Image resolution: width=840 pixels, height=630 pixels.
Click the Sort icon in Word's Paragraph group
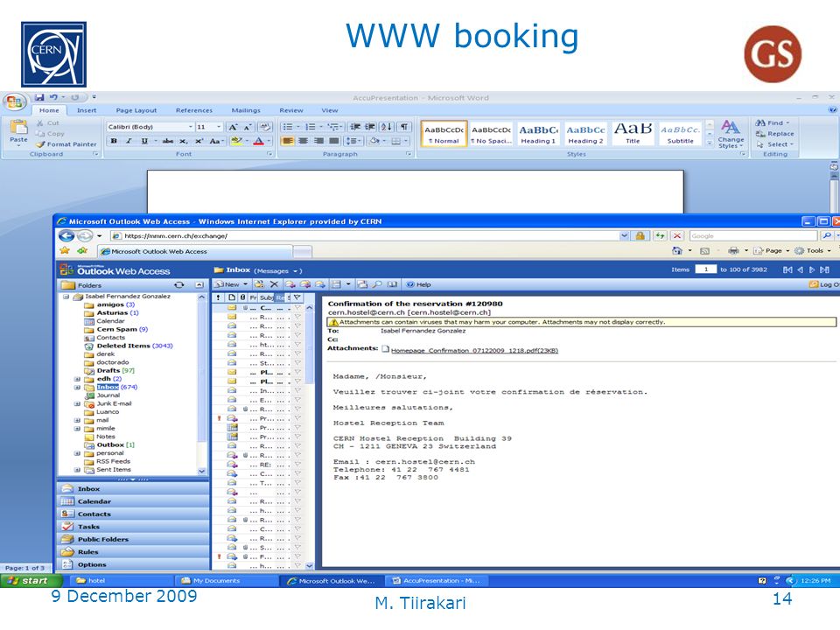click(x=386, y=127)
